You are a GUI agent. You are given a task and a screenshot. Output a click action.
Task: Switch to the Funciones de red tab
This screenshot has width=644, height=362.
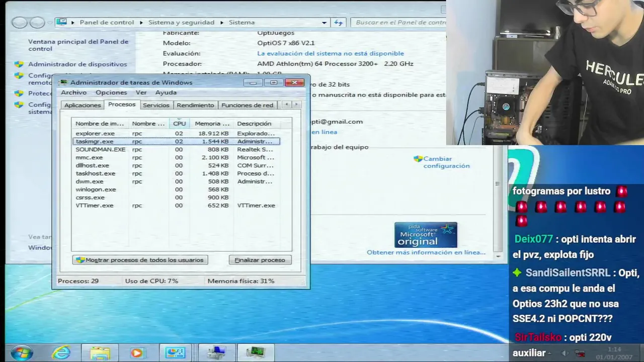247,105
